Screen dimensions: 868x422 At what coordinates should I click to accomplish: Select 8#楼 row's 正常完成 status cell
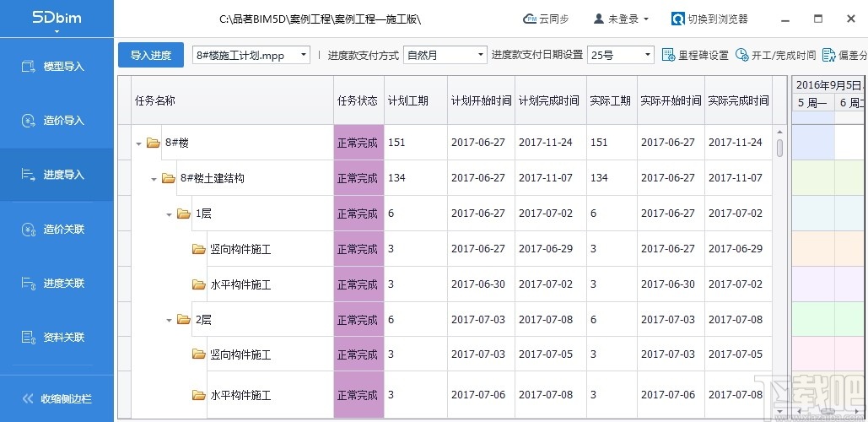click(359, 143)
